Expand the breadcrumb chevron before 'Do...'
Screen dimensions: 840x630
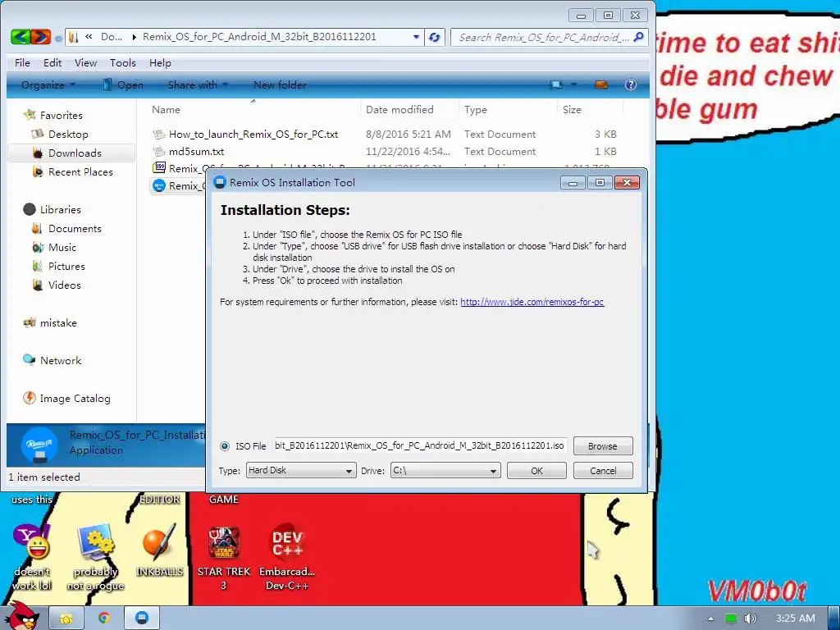(89, 37)
